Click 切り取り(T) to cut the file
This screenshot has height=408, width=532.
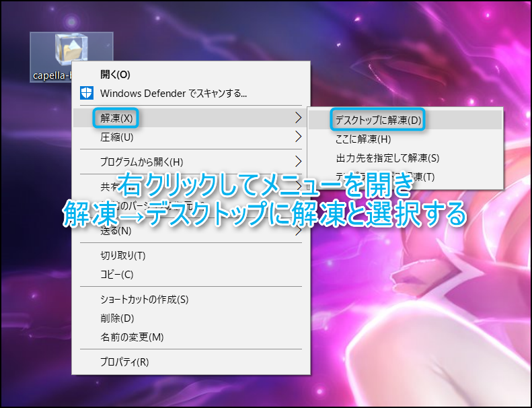click(x=122, y=255)
